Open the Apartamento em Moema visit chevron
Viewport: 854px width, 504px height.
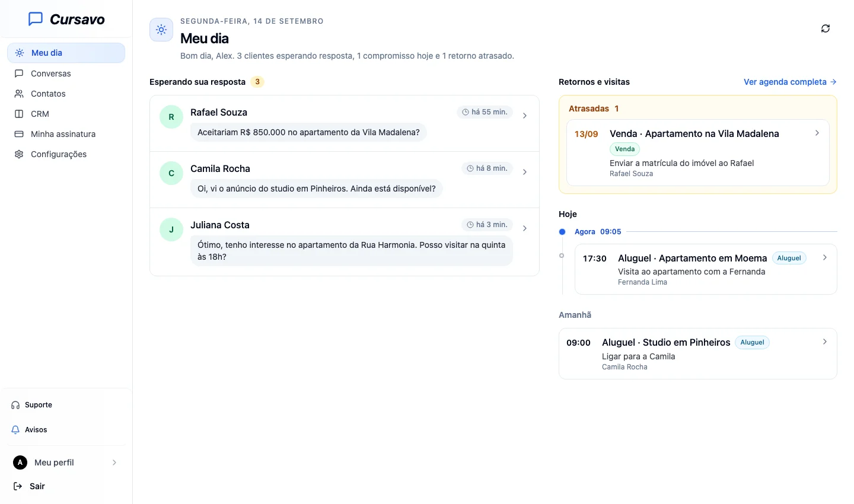825,257
